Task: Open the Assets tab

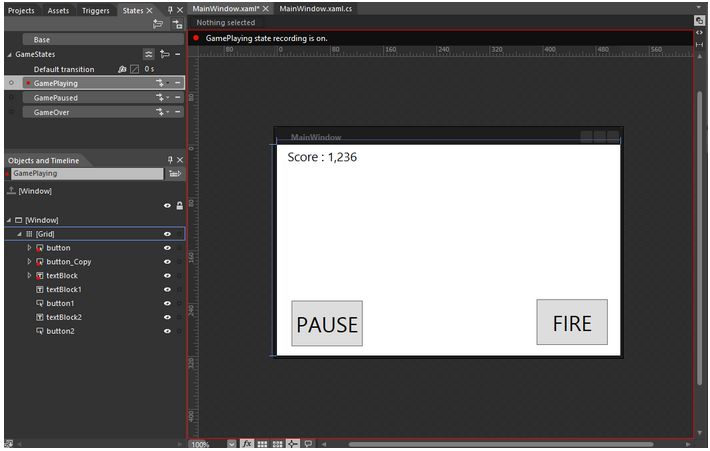Action: (x=58, y=10)
